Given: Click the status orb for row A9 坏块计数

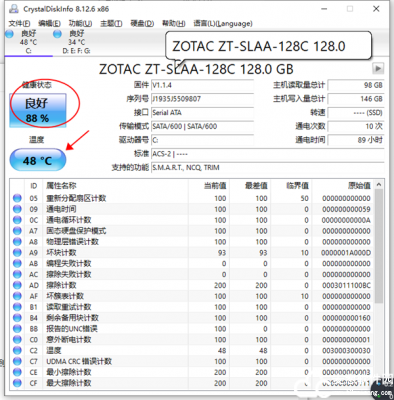Looking at the screenshot, I should point(17,253).
